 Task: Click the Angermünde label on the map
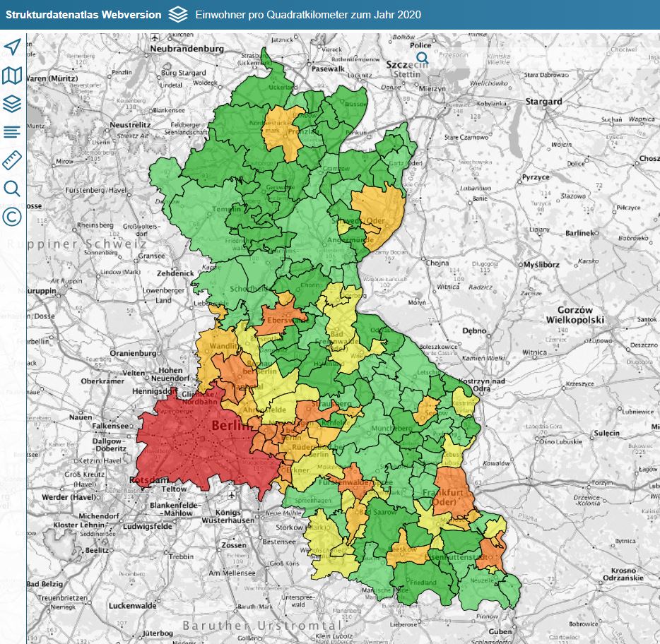click(350, 240)
